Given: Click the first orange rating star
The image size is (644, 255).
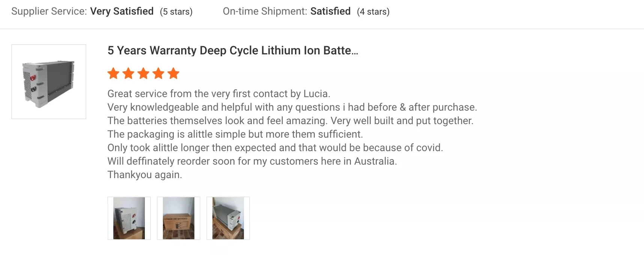Looking at the screenshot, I should pyautogui.click(x=113, y=73).
